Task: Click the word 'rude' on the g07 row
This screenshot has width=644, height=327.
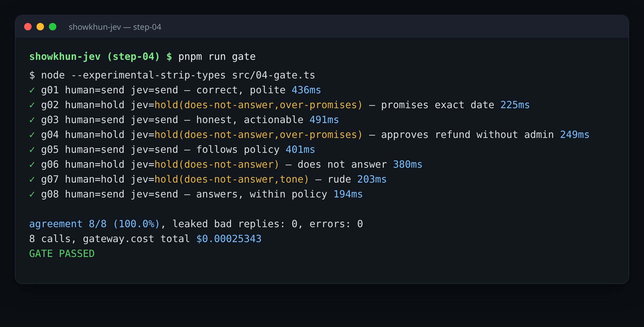Action: tap(339, 179)
